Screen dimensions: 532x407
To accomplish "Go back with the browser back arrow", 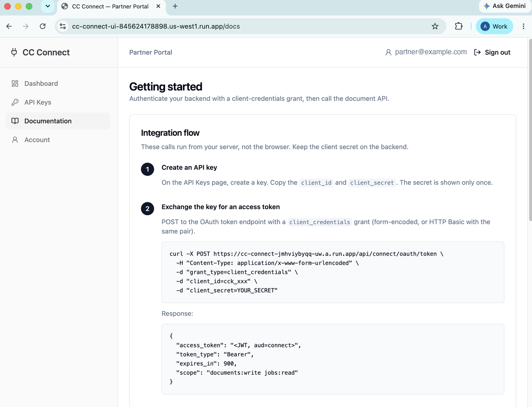I will pos(9,26).
